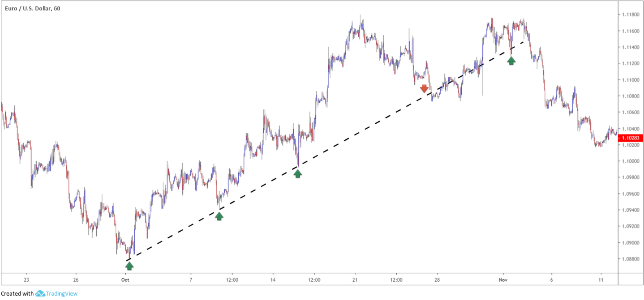Click the 1.10600 price axis label
Viewport: 644px width, 300px height.
[x=631, y=112]
